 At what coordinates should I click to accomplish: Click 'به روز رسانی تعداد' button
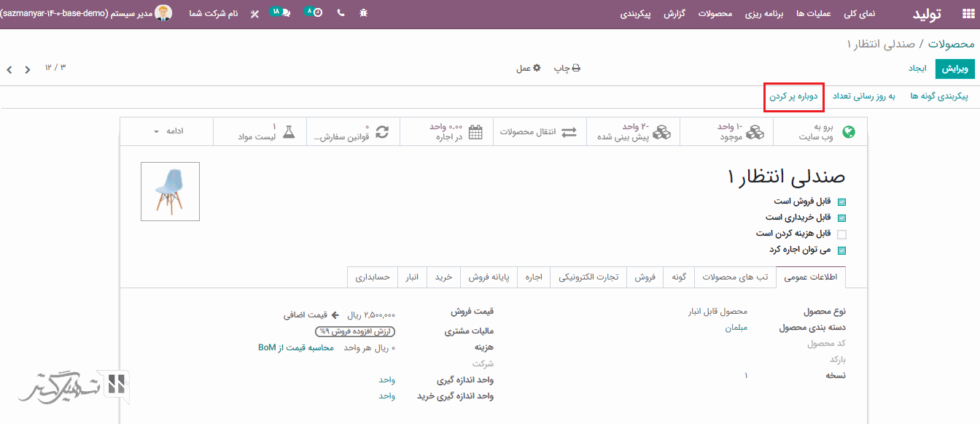click(863, 96)
